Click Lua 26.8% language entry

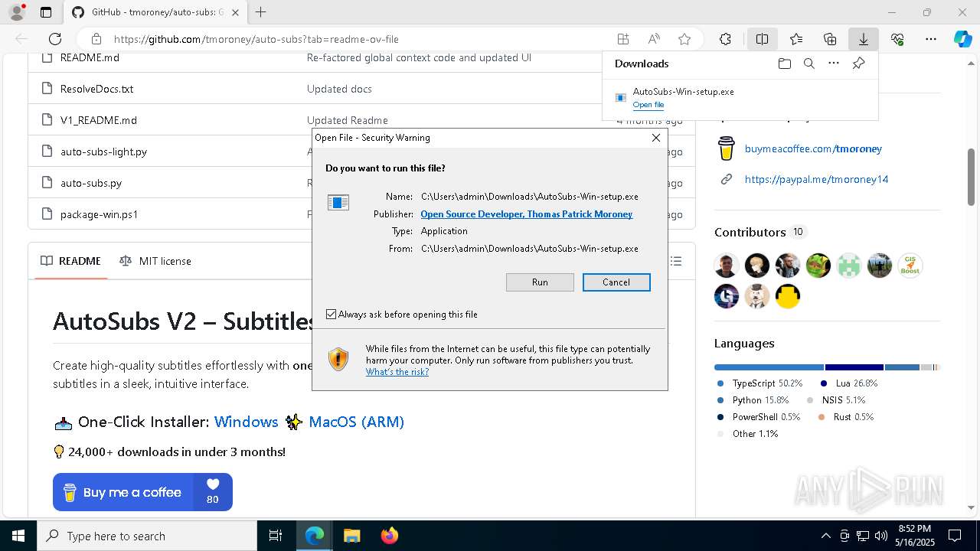[849, 383]
